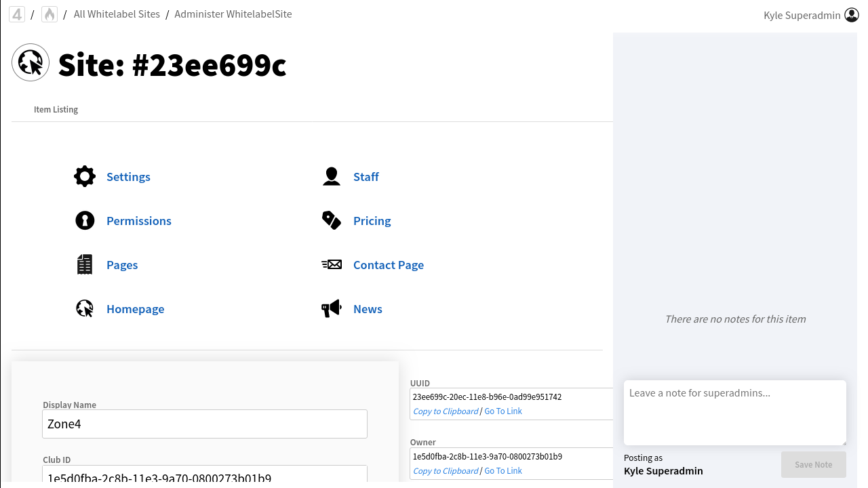Click the News megaphone icon
Screen dimensions: 868x488
click(331, 308)
